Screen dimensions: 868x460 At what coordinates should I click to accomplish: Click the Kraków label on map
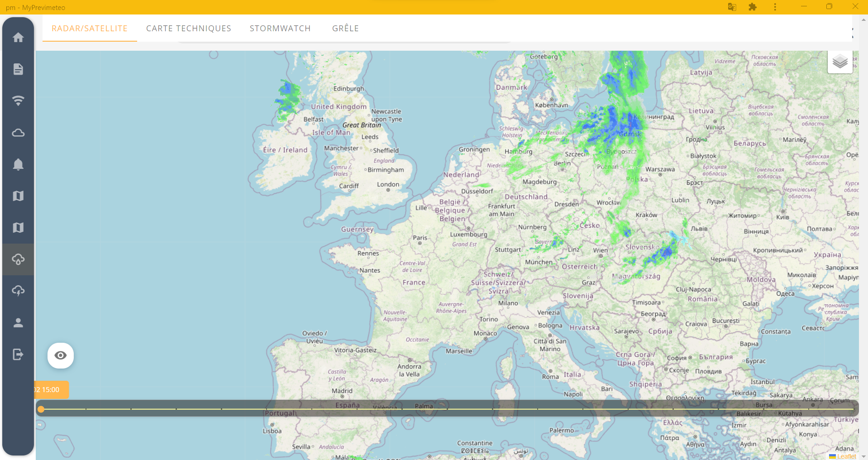(x=646, y=215)
